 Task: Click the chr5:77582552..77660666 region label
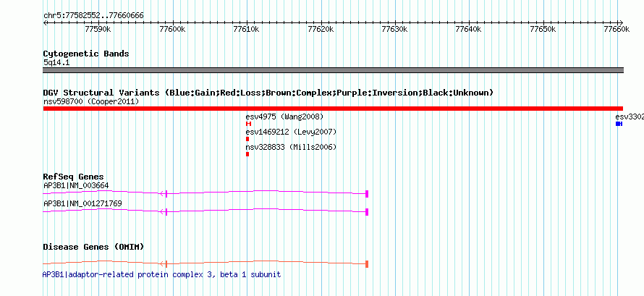click(93, 16)
